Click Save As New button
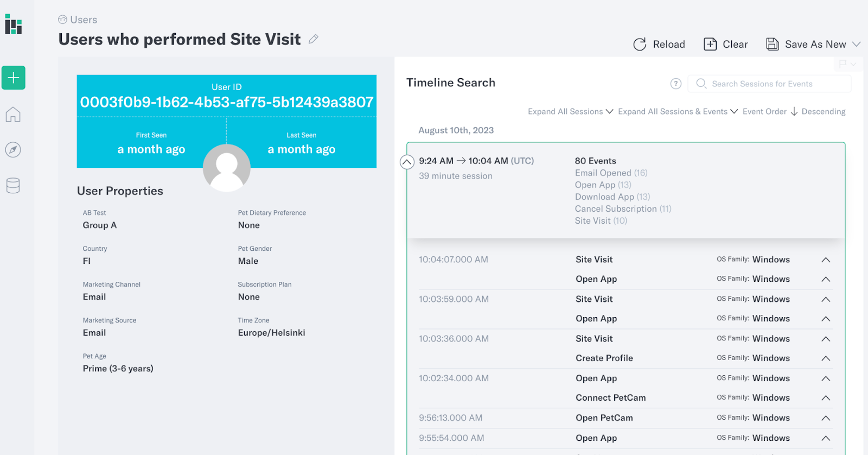The width and height of the screenshot is (868, 455). [806, 45]
